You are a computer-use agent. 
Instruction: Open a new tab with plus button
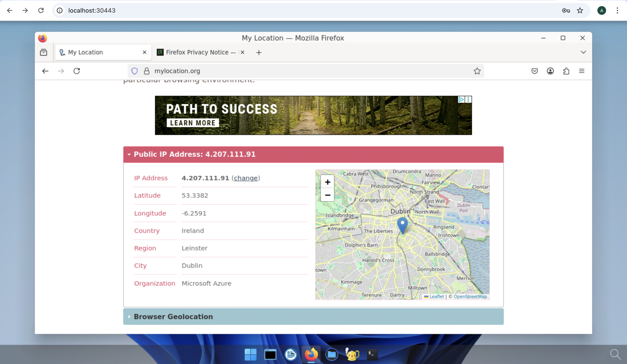click(259, 52)
